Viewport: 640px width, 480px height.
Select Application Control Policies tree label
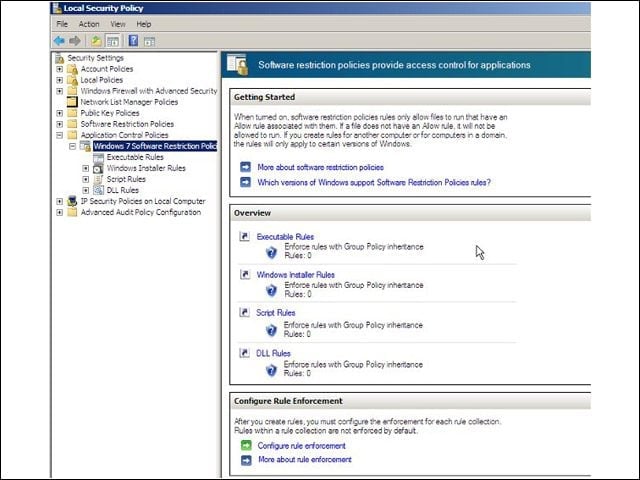tap(124, 135)
